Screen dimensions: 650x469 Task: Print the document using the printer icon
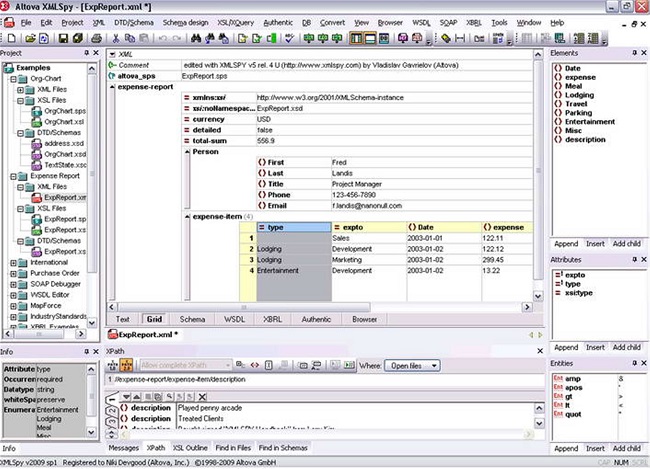97,39
